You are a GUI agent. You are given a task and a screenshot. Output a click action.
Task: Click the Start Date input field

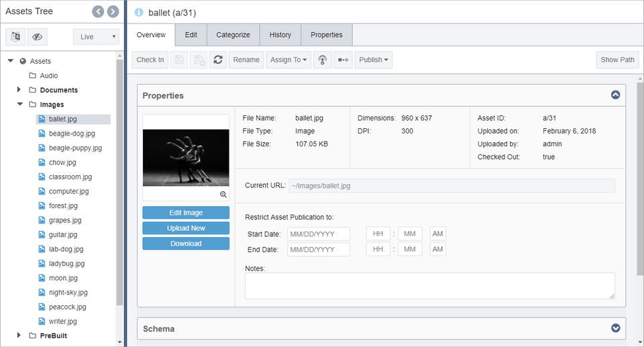(319, 234)
